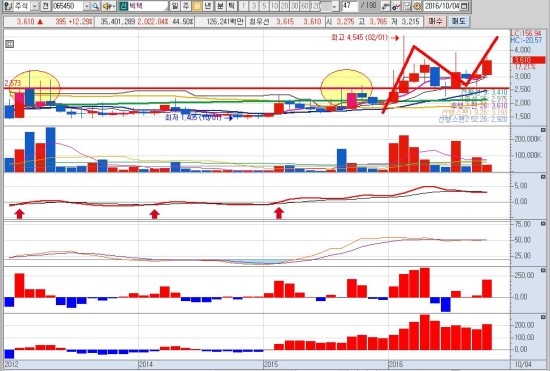Switch chart to yearly 년 period
Screen dimensions: 550x371
pyautogui.click(x=208, y=6)
